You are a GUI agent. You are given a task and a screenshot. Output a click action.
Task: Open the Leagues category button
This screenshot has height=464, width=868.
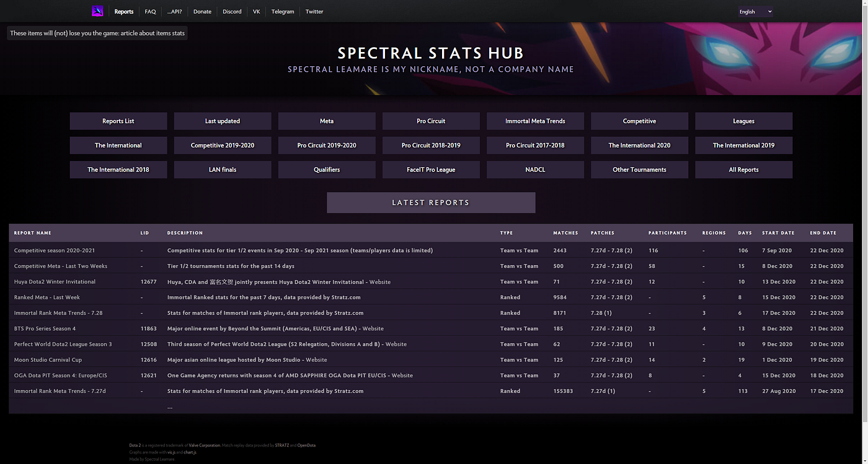pos(743,121)
